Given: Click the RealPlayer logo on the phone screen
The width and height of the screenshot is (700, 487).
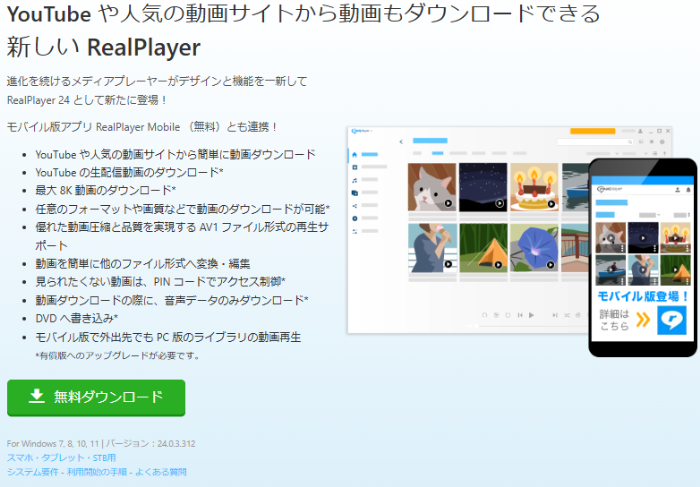Looking at the screenshot, I should (610, 189).
